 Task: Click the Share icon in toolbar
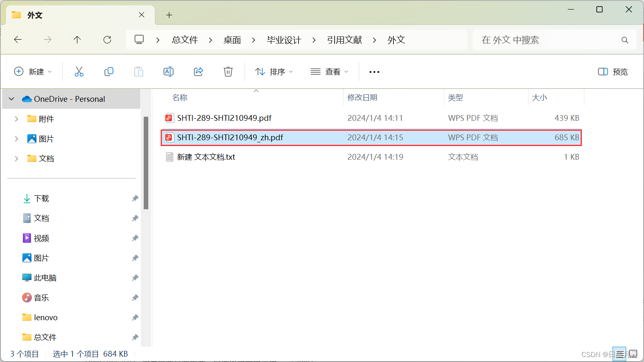point(198,72)
